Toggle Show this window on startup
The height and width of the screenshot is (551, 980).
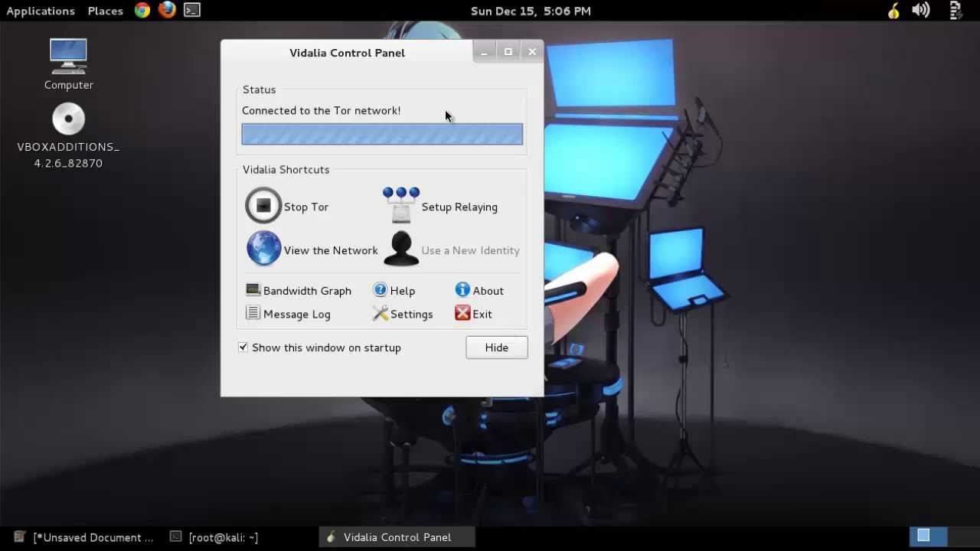pos(243,347)
